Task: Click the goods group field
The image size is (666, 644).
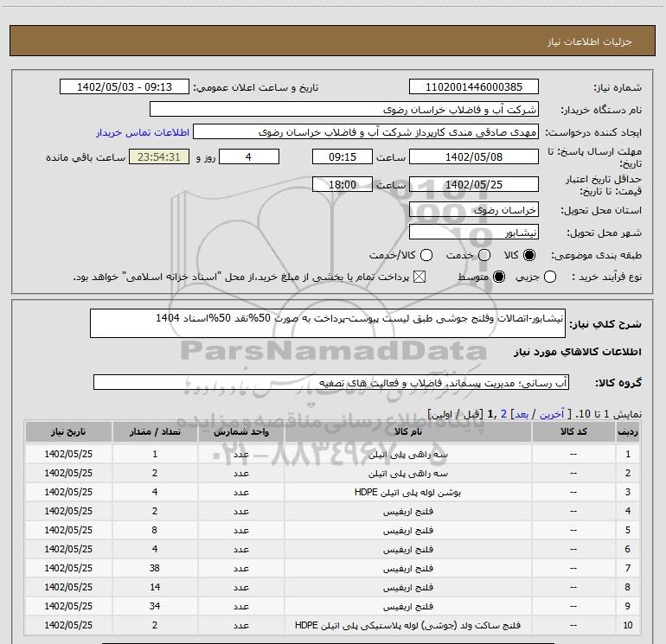Action: pyautogui.click(x=331, y=382)
